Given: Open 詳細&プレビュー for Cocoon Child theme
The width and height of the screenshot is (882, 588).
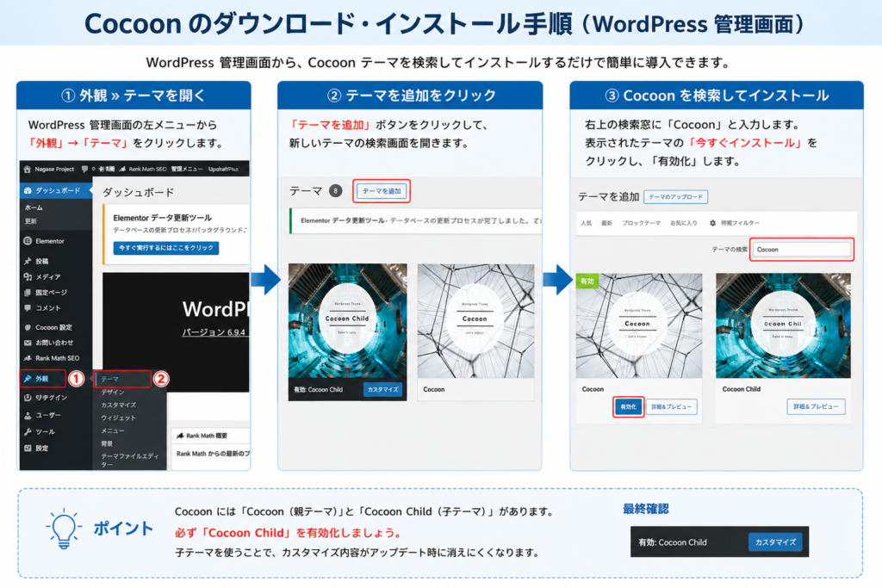Looking at the screenshot, I should [816, 407].
